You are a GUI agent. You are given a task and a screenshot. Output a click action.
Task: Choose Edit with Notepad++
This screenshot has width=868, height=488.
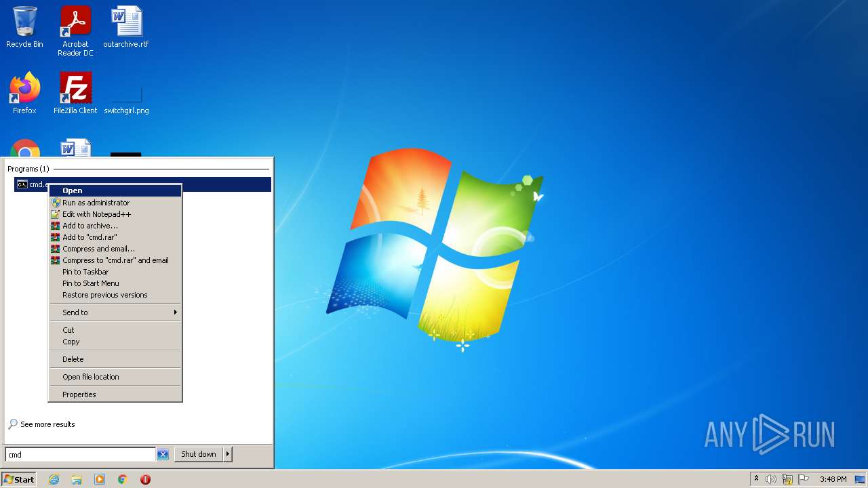pos(115,214)
